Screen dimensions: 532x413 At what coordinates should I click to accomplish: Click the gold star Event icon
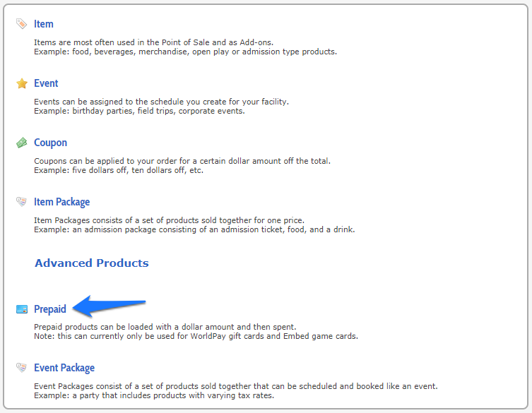22,83
